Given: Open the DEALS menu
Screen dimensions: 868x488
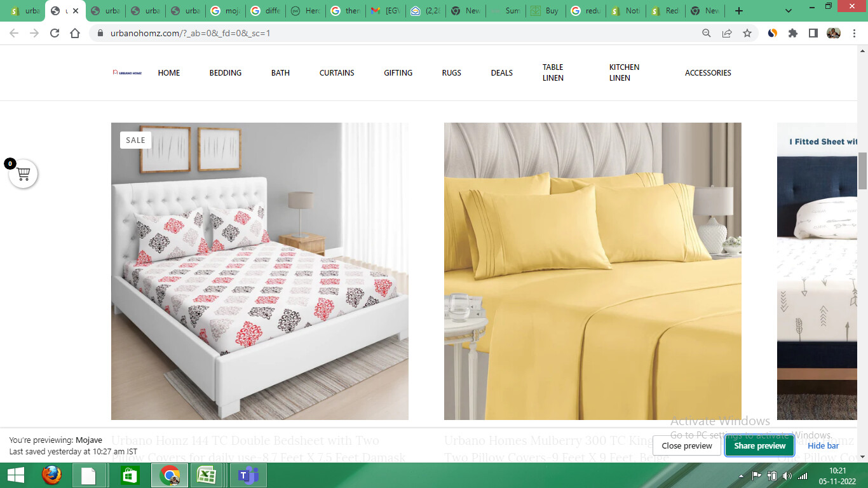Looking at the screenshot, I should (x=502, y=73).
